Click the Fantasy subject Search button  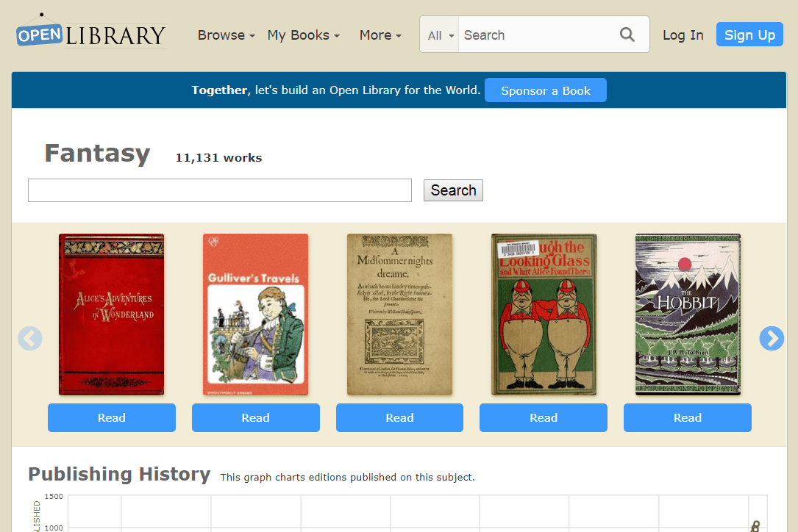point(453,190)
